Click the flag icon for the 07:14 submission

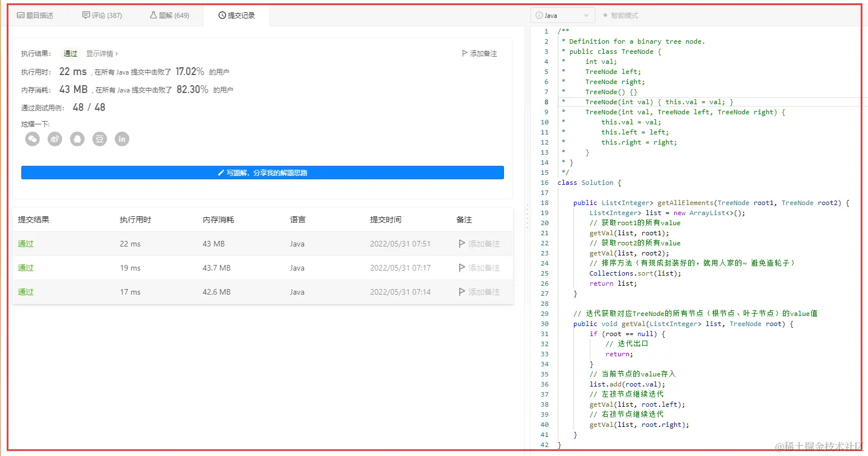point(462,292)
